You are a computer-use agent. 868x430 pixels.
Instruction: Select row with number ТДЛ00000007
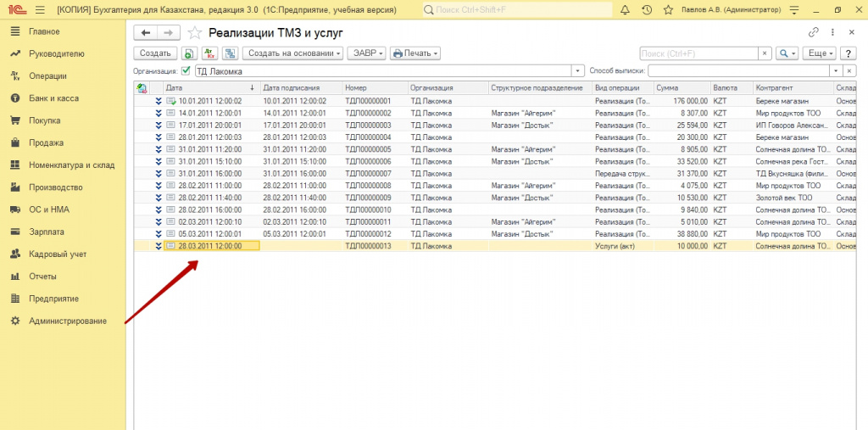click(495, 173)
